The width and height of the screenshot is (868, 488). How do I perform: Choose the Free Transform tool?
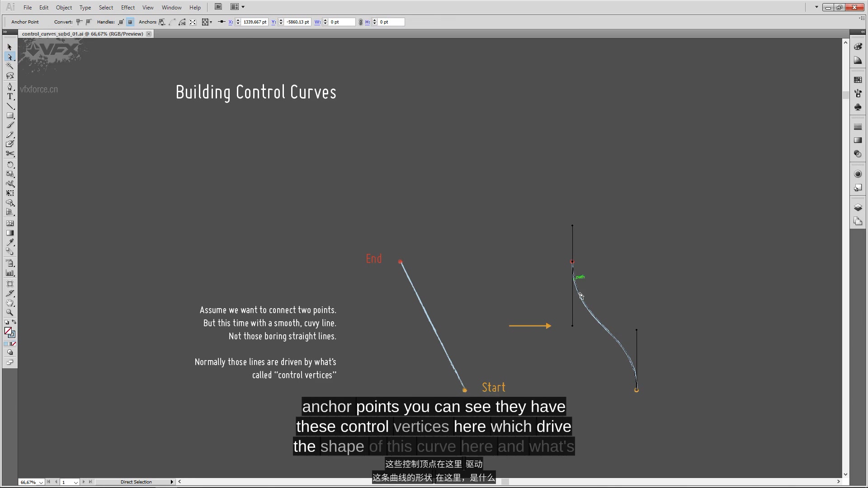pos(9,193)
